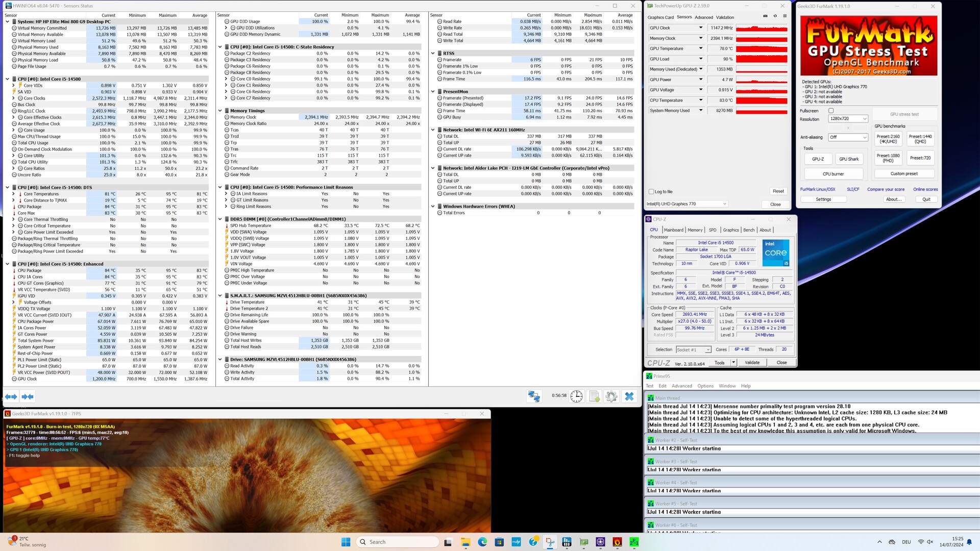
Task: Open the Anti-aliasing dropdown in FurMark
Action: point(848,137)
